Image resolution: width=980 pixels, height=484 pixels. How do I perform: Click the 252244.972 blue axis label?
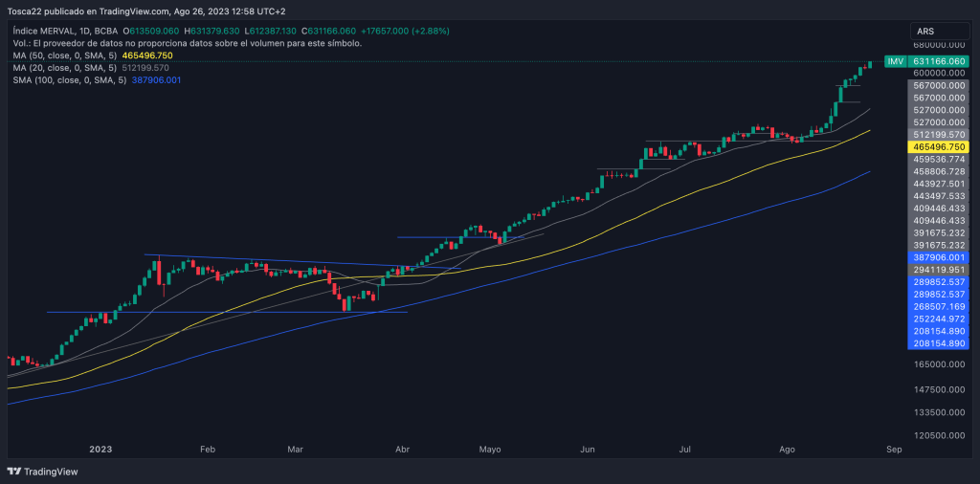[938, 319]
